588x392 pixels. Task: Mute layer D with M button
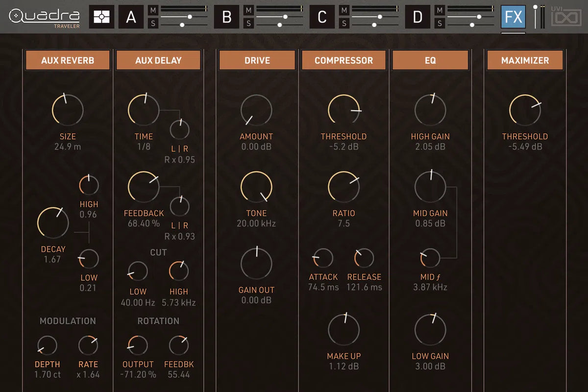440,10
